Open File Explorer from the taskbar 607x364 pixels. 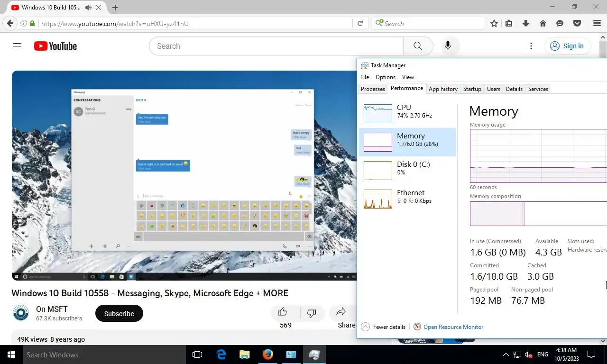point(244,355)
